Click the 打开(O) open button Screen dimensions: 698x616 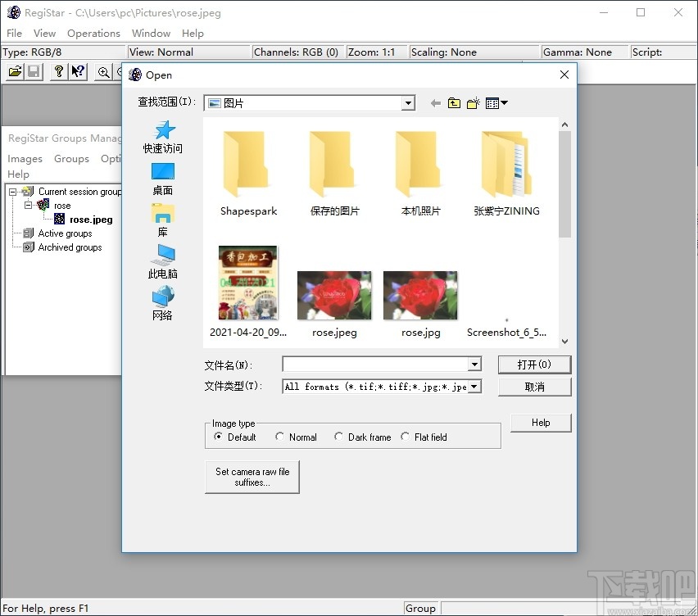(534, 365)
